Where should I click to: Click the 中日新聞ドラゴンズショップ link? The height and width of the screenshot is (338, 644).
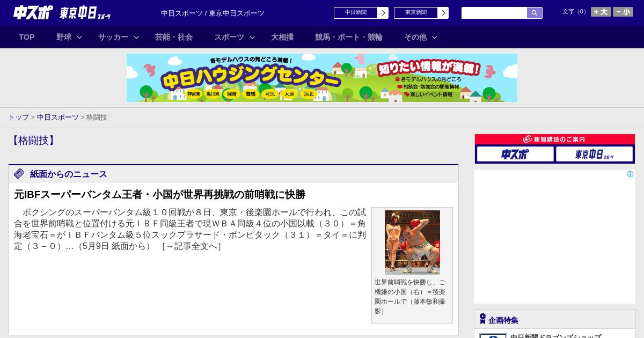coord(555,336)
